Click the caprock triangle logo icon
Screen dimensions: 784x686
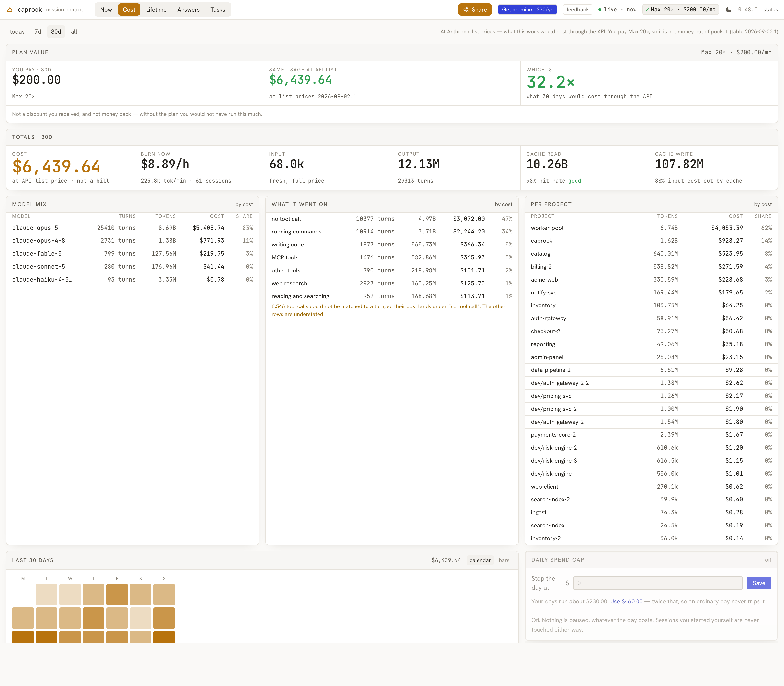coord(10,10)
